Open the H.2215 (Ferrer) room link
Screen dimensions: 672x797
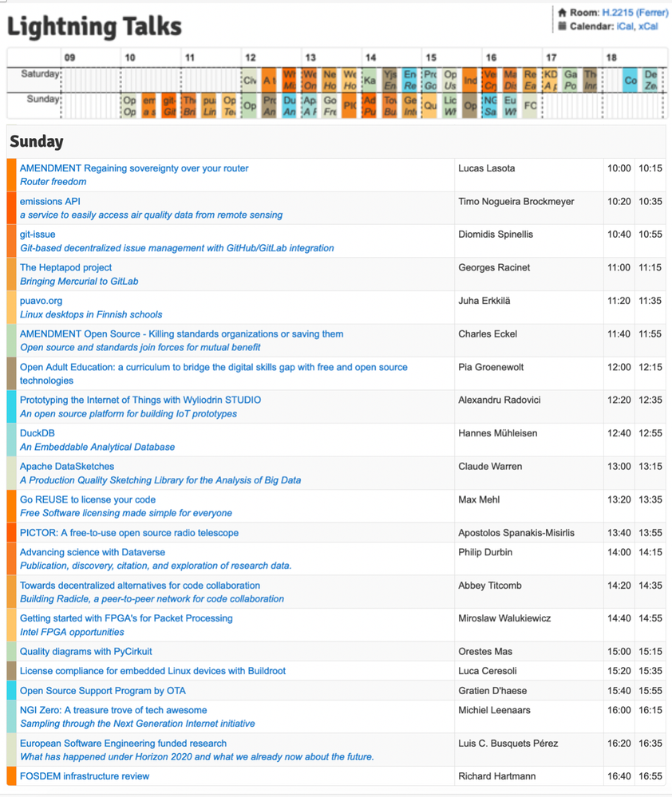pos(635,13)
